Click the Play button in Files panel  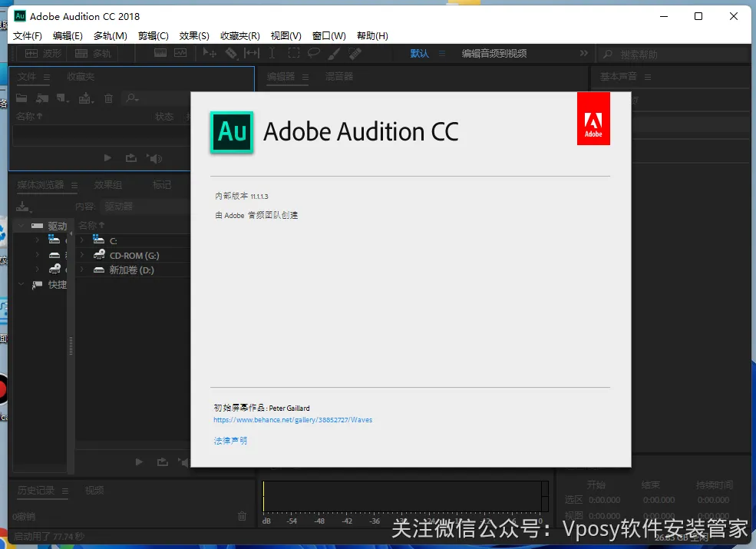(107, 157)
